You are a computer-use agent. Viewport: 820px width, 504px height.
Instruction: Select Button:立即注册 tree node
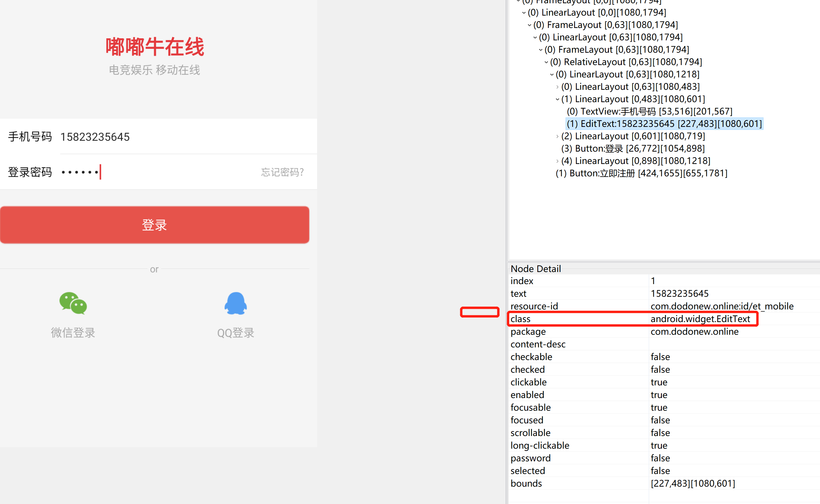pyautogui.click(x=642, y=173)
